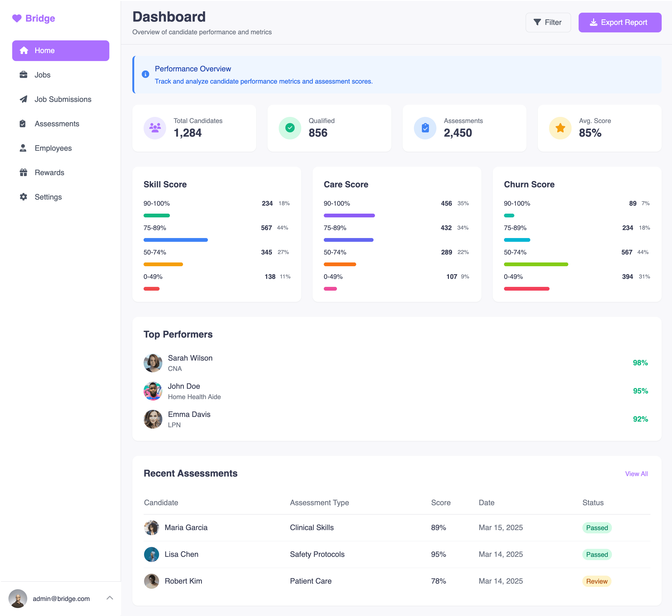Click the purple Total Candidates people icon
Screen dimensions: 672x616
point(155,128)
